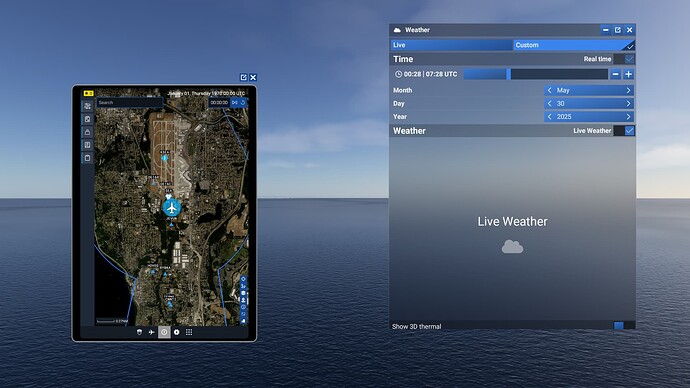Open the gear settings icon in tablet bar
The width and height of the screenshot is (690, 388).
coord(176,332)
